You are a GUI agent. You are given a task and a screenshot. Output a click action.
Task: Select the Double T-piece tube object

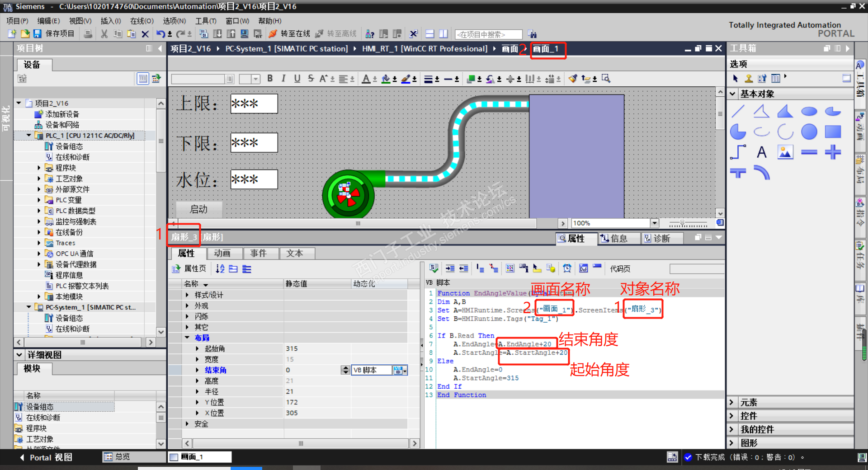click(x=833, y=152)
